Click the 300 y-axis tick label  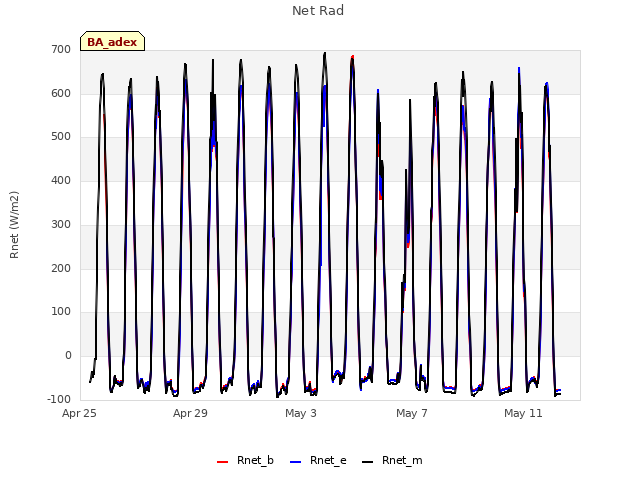(61, 224)
